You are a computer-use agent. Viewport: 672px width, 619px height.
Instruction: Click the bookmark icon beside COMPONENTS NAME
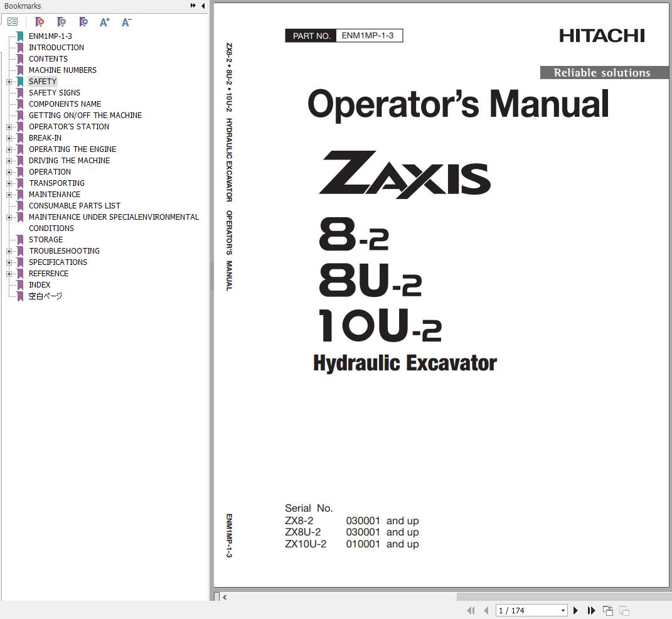(x=19, y=104)
